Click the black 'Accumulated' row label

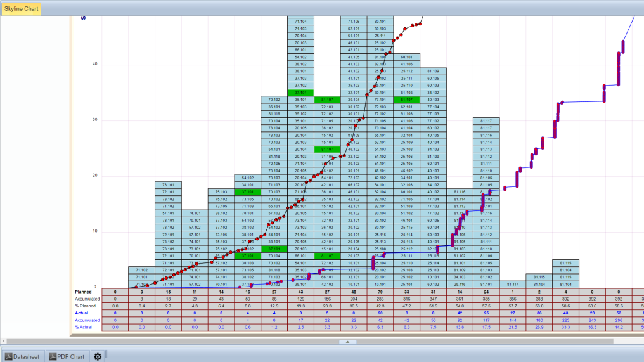[x=87, y=299]
